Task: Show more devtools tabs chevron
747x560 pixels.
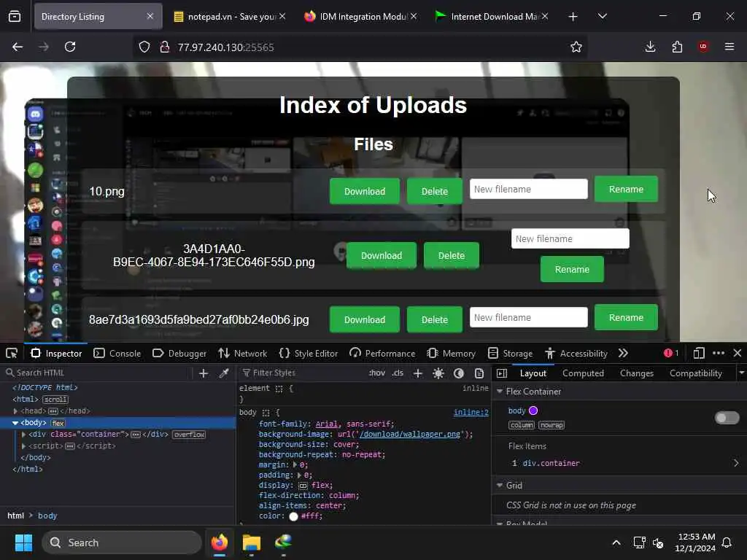Action: point(623,354)
